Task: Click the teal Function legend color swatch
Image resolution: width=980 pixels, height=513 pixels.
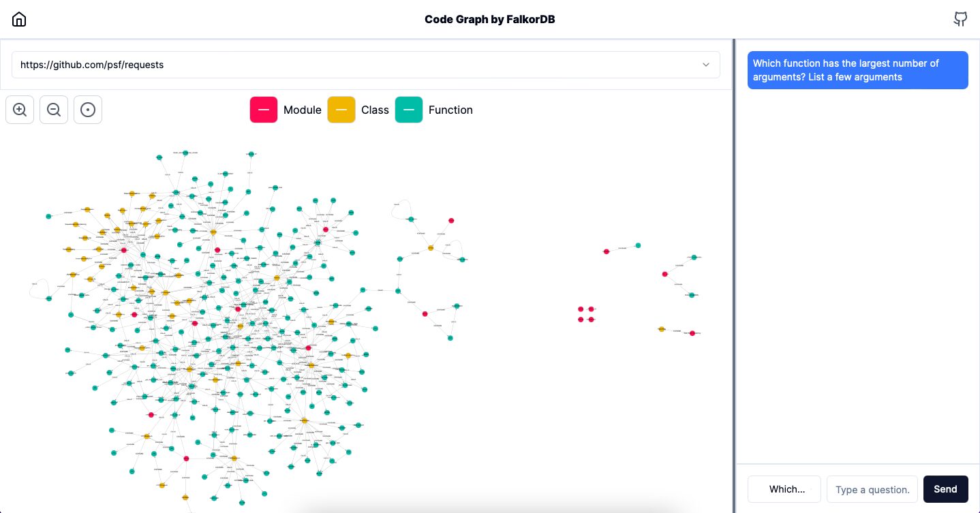Action: tap(409, 110)
